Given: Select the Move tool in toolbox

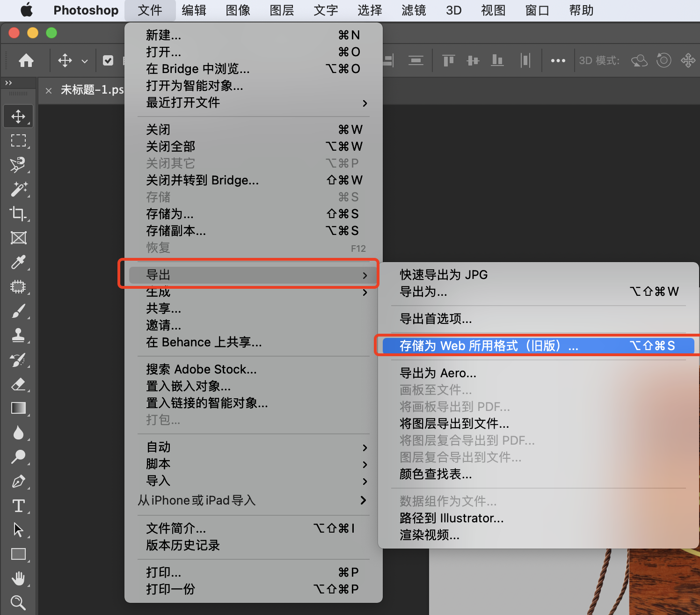Looking at the screenshot, I should click(18, 116).
